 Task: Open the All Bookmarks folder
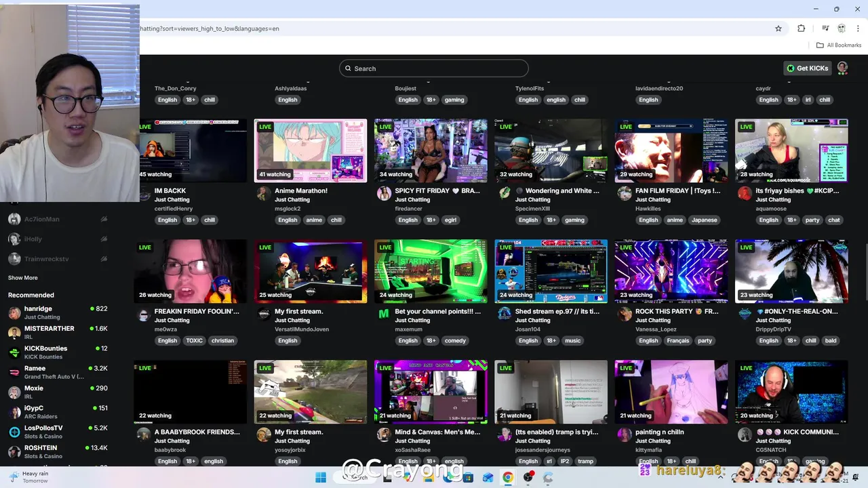839,45
